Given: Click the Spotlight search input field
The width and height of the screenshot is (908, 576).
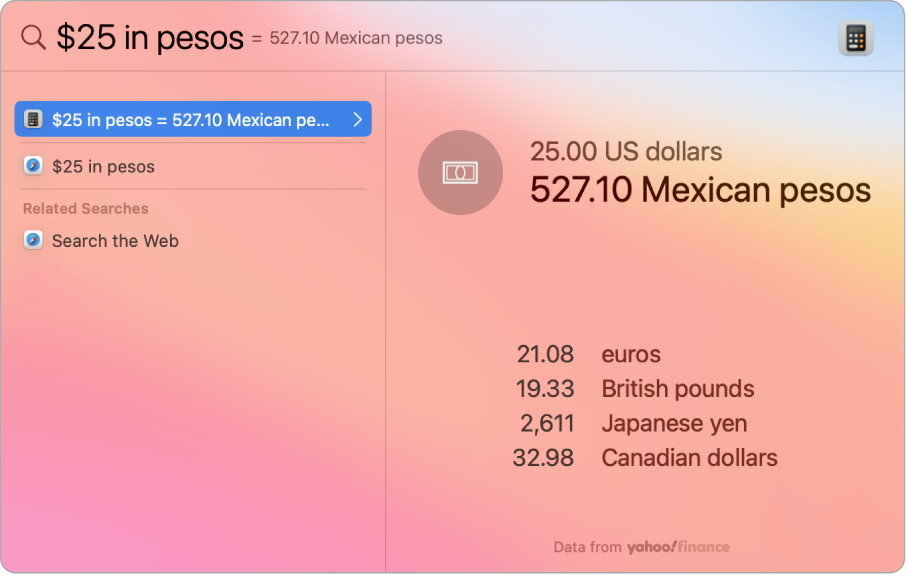Looking at the screenshot, I should pyautogui.click(x=150, y=37).
